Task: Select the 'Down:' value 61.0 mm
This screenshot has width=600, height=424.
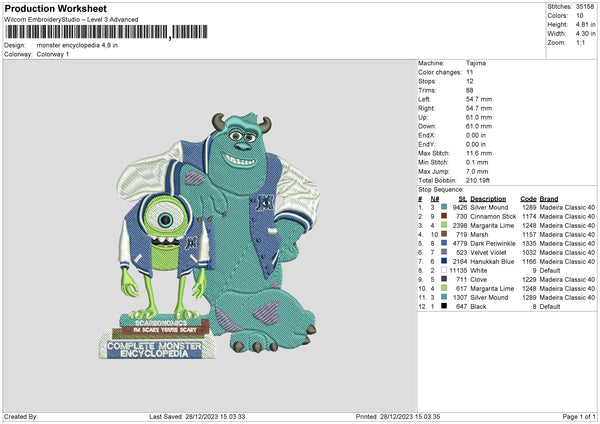Action: coord(479,126)
